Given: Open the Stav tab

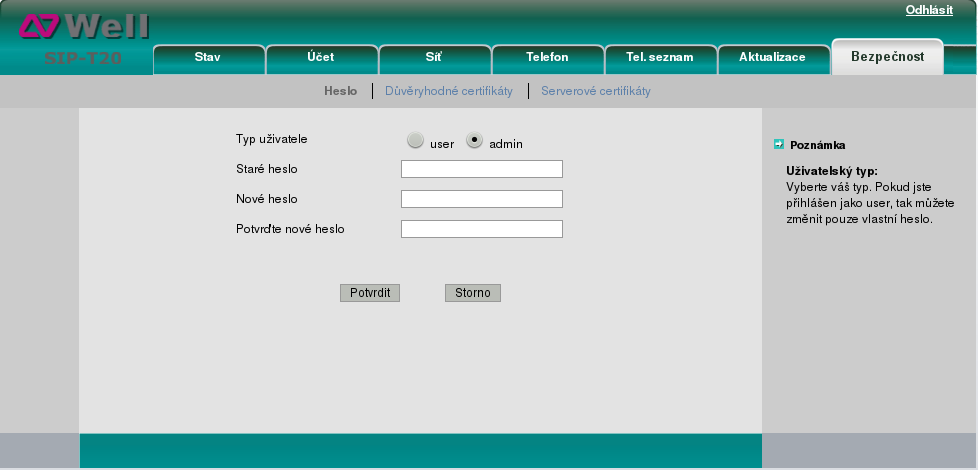Looking at the screenshot, I should pos(208,58).
